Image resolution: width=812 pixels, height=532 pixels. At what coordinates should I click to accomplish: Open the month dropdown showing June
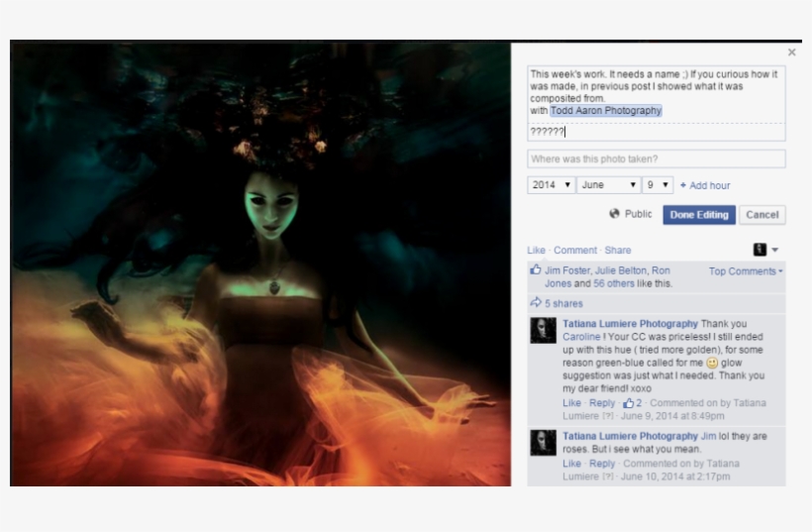tap(608, 185)
